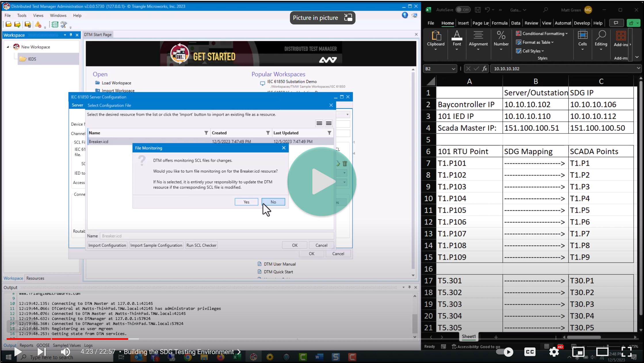Open a workspace using the folder toolbar icon
Screen dimensions: 644x363
tap(8, 25)
